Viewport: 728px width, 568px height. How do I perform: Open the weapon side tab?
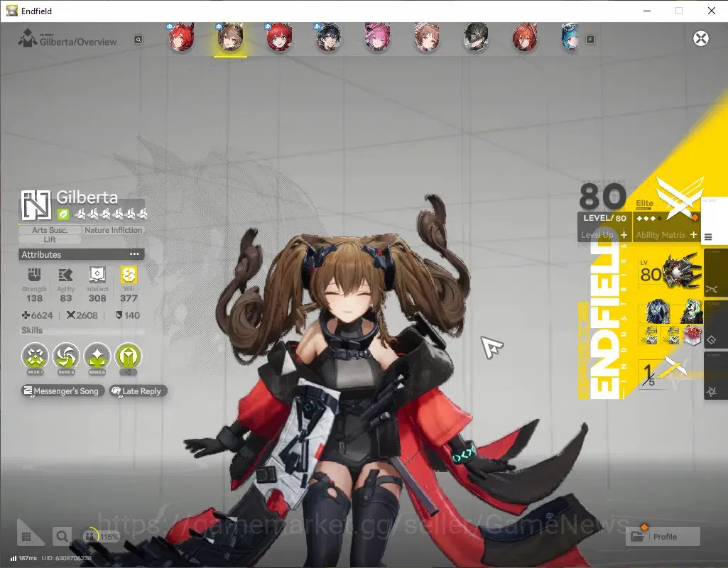(715, 273)
